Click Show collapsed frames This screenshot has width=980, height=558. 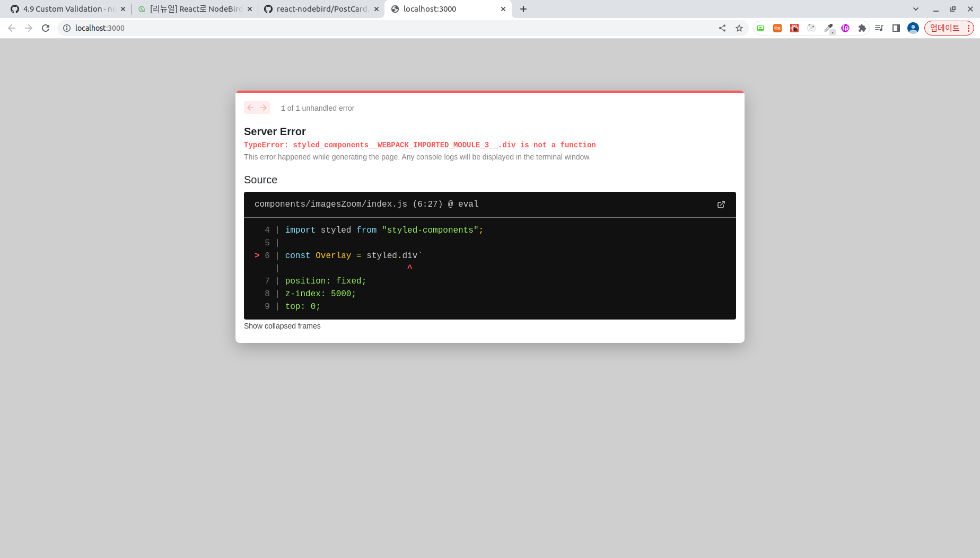[x=282, y=326]
